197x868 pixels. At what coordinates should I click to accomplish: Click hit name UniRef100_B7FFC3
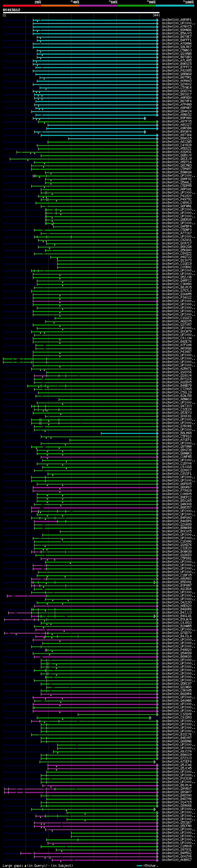pos(177,67)
